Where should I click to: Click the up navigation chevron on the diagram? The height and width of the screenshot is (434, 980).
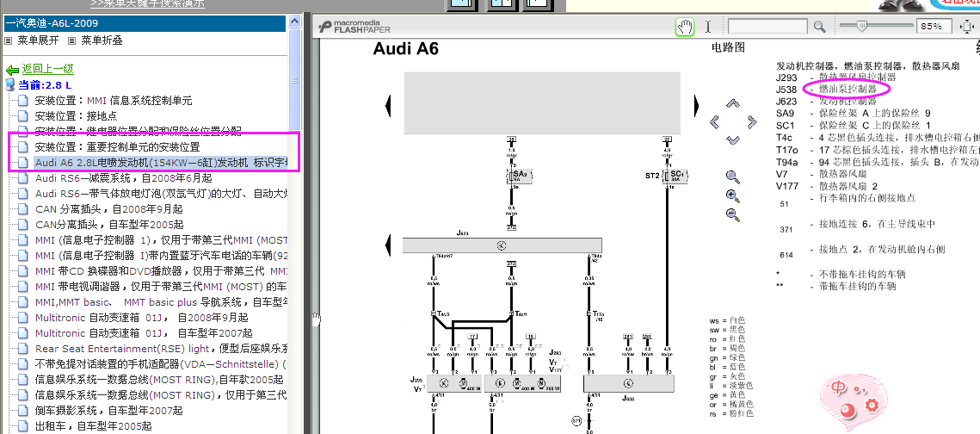pos(734,104)
